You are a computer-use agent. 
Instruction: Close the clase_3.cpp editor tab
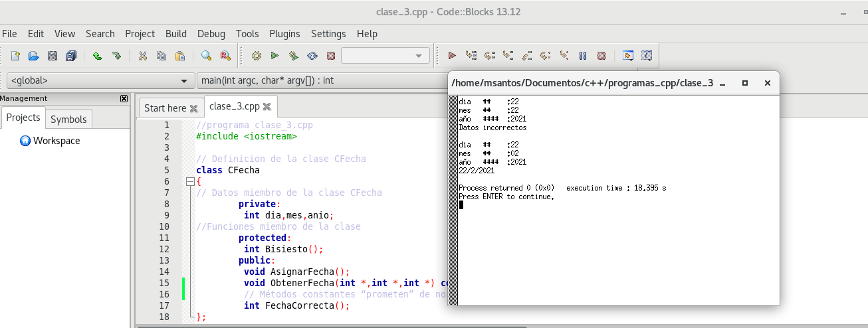click(x=267, y=106)
